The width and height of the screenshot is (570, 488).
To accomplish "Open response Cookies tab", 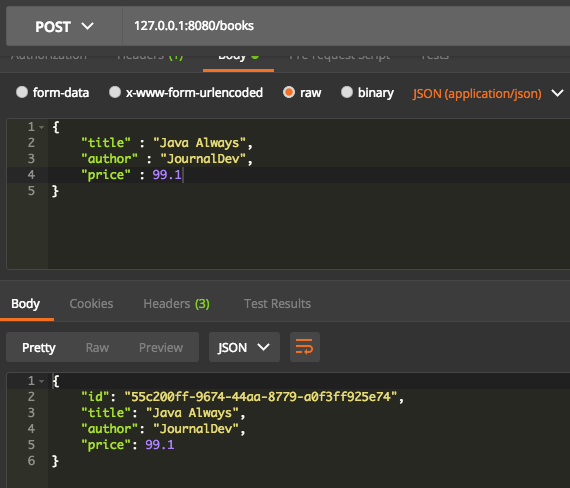I will click(x=91, y=304).
